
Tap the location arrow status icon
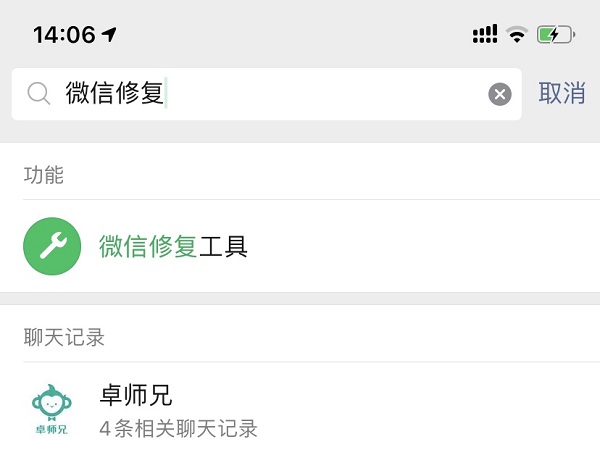(110, 35)
